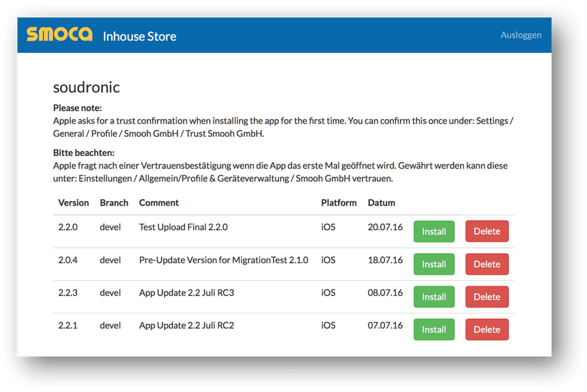
Task: Delete the 2.0.4 Pre-Update build
Action: click(487, 264)
